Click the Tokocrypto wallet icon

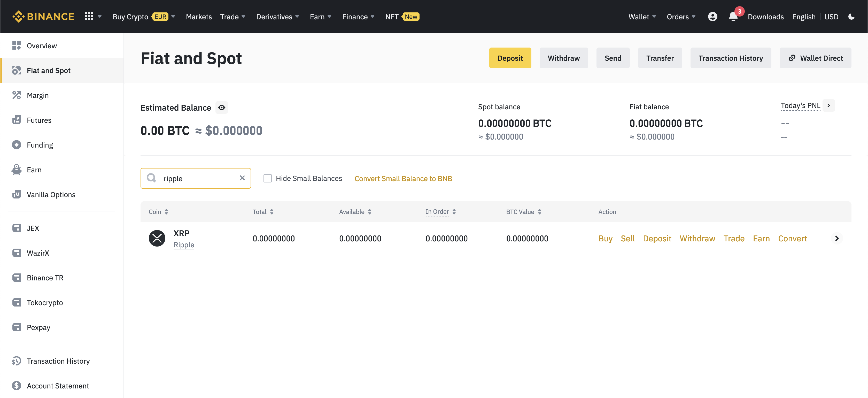point(16,302)
